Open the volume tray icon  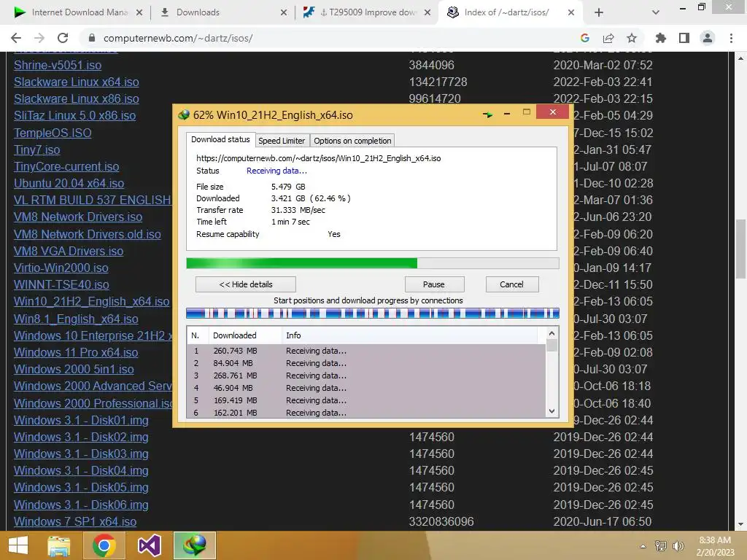tap(678, 546)
